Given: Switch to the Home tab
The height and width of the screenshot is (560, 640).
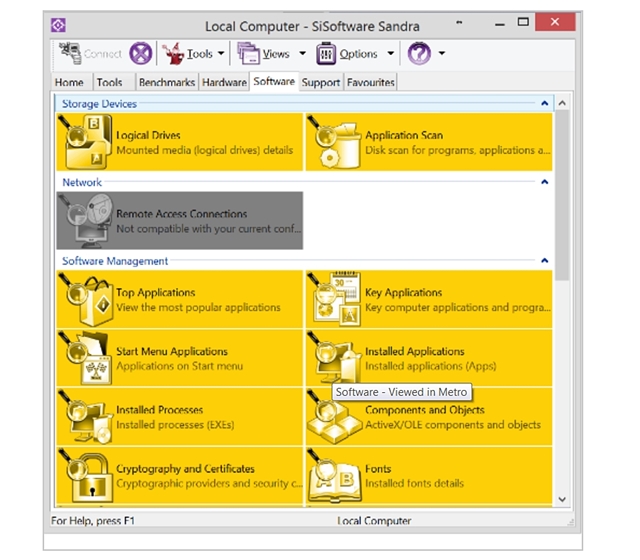Looking at the screenshot, I should pos(69,82).
